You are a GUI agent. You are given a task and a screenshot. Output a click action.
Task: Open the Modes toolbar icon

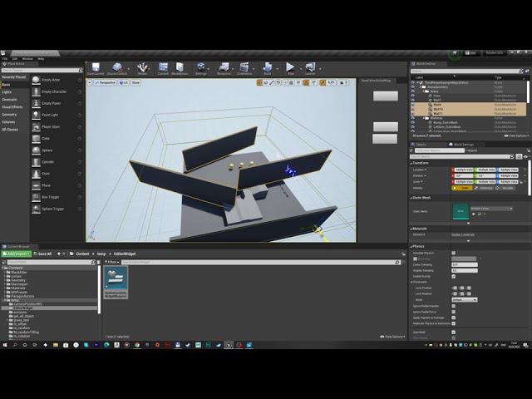point(142,67)
